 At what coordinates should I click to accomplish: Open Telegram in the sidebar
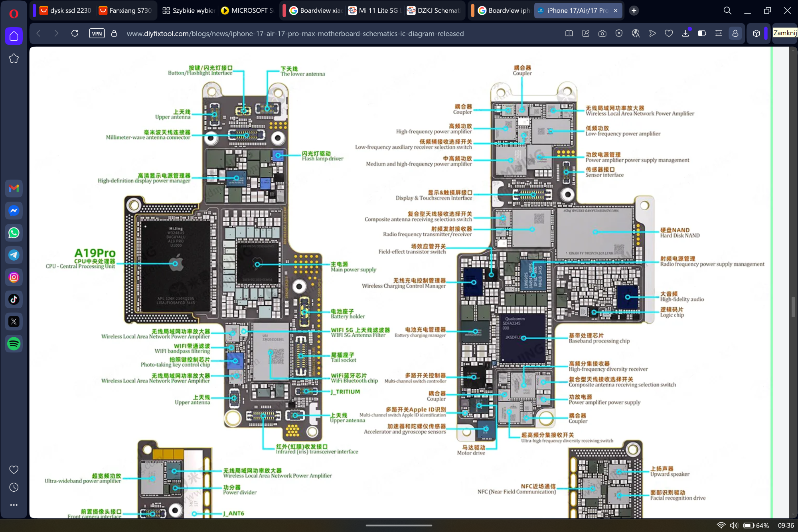pos(14,255)
